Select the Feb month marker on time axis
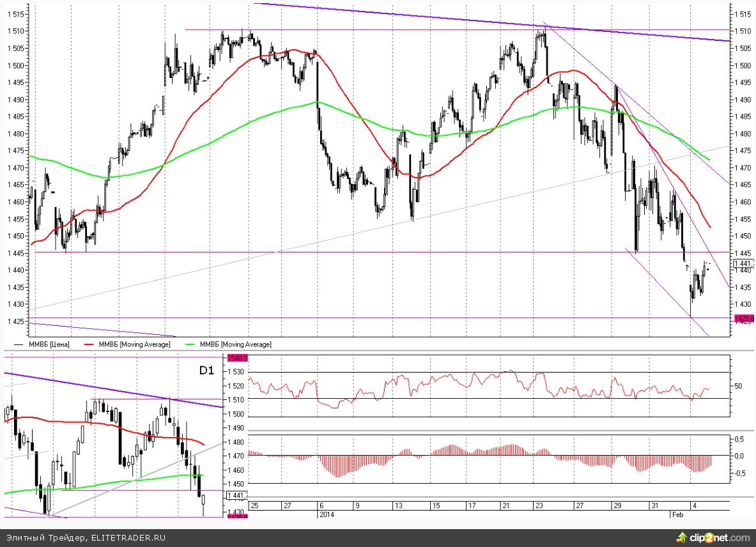The height and width of the screenshot is (547, 756). point(676,514)
